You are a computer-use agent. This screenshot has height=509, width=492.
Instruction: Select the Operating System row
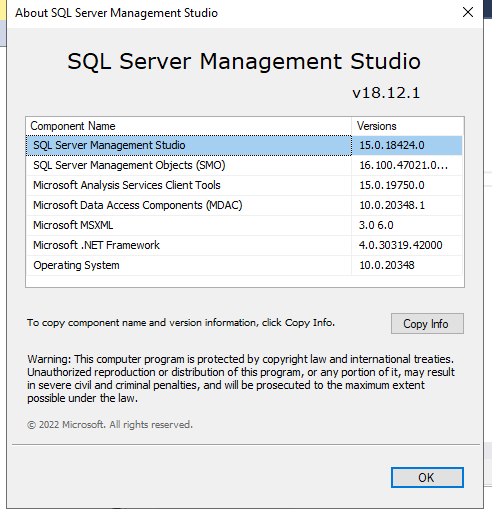click(244, 265)
